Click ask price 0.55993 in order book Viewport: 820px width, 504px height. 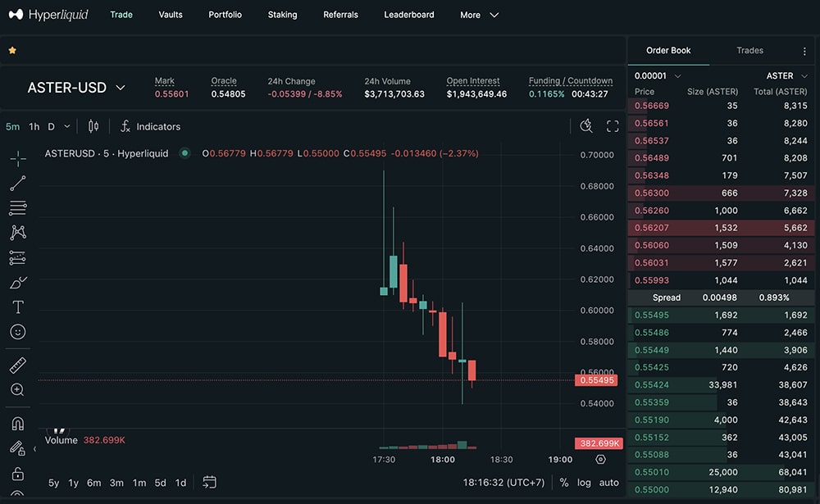[x=651, y=280]
